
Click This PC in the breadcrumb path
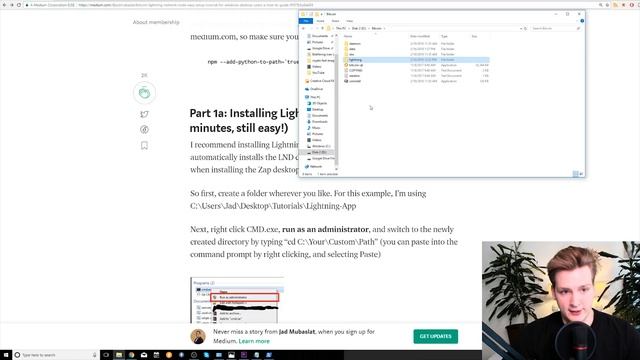340,29
